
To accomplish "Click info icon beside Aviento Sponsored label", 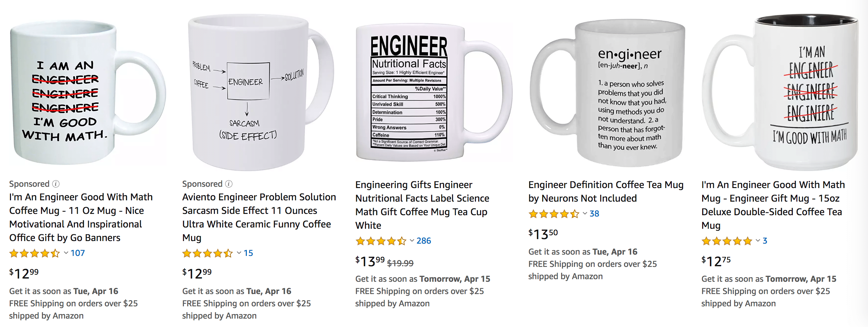I will click(229, 184).
